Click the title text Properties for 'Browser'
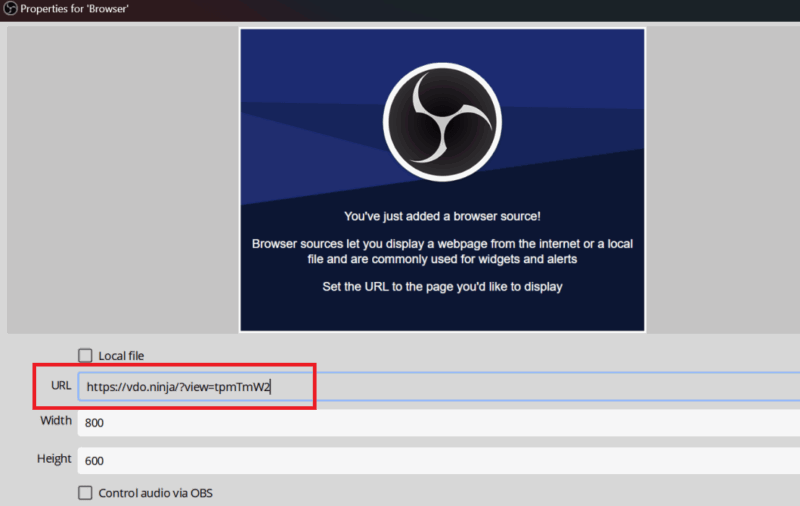The image size is (800, 506). coord(74,9)
